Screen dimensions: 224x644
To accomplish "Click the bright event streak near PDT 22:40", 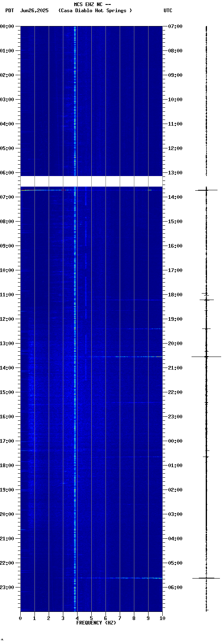I will (120, 578).
